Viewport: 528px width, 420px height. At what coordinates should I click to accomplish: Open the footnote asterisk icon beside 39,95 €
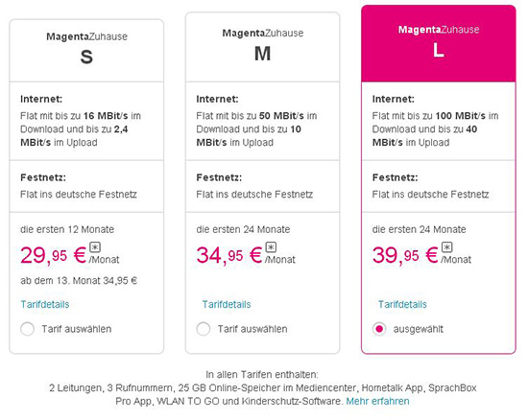(x=446, y=247)
